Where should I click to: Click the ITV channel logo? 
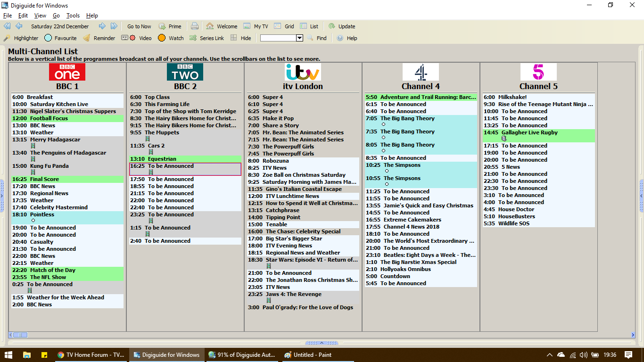click(303, 72)
